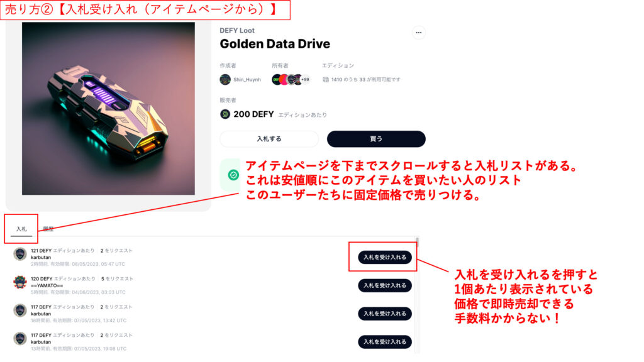Open the ==YAMATO== bidder avatar
644x362 pixels.
(20, 282)
